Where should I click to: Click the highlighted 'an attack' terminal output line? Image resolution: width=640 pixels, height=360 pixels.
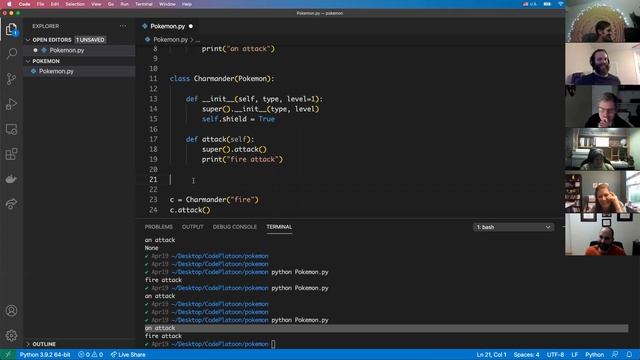pos(386,328)
